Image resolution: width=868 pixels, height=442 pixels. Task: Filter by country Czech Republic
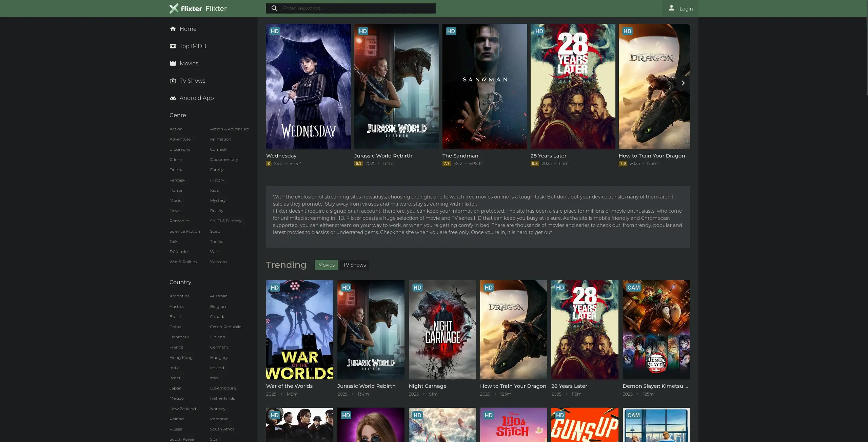(225, 327)
